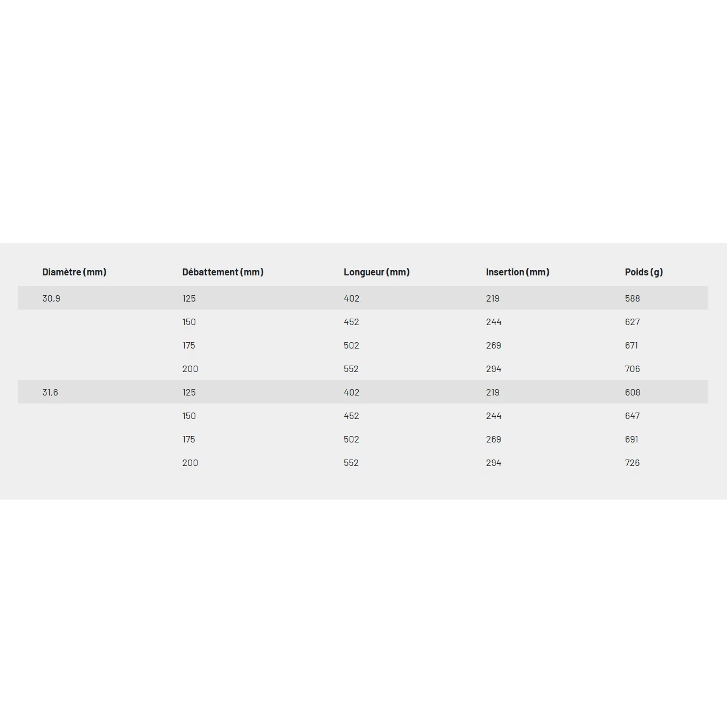Click the 627 weight value

click(633, 322)
